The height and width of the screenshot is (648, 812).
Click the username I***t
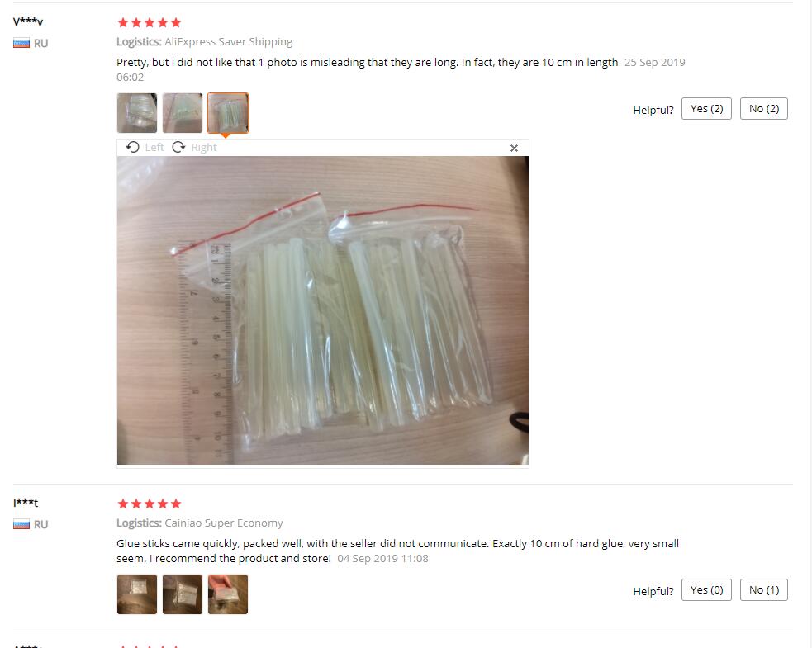(x=26, y=503)
